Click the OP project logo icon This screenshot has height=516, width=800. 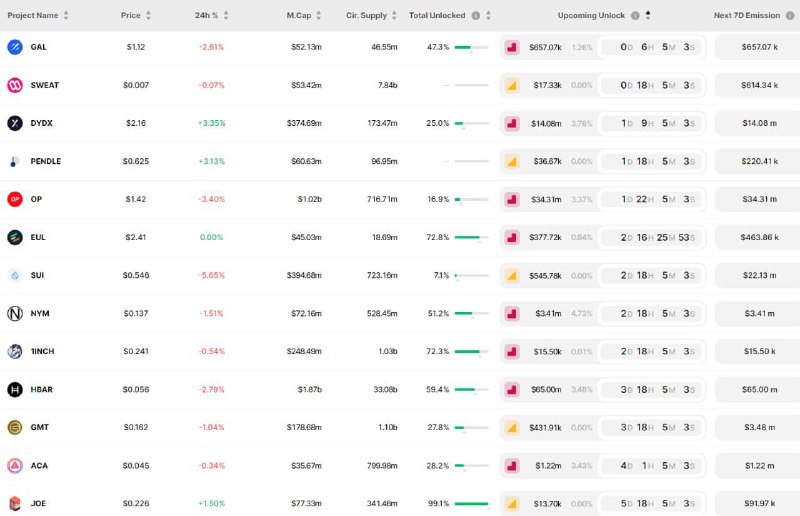pos(15,199)
